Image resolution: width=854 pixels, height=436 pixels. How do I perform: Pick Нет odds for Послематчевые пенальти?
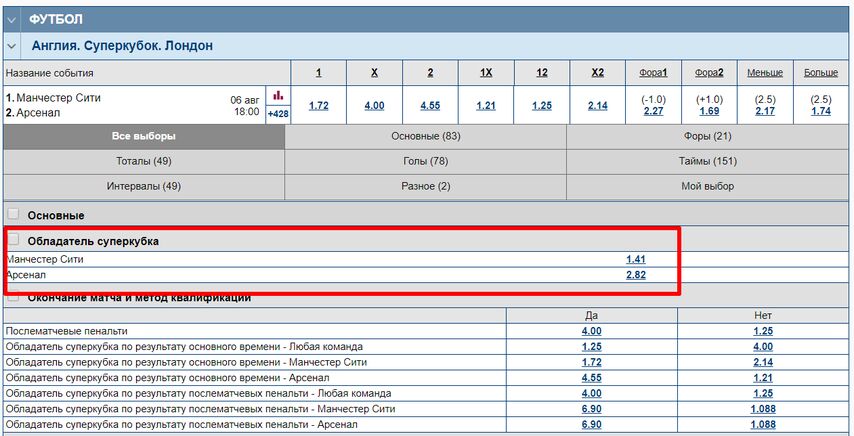click(763, 331)
